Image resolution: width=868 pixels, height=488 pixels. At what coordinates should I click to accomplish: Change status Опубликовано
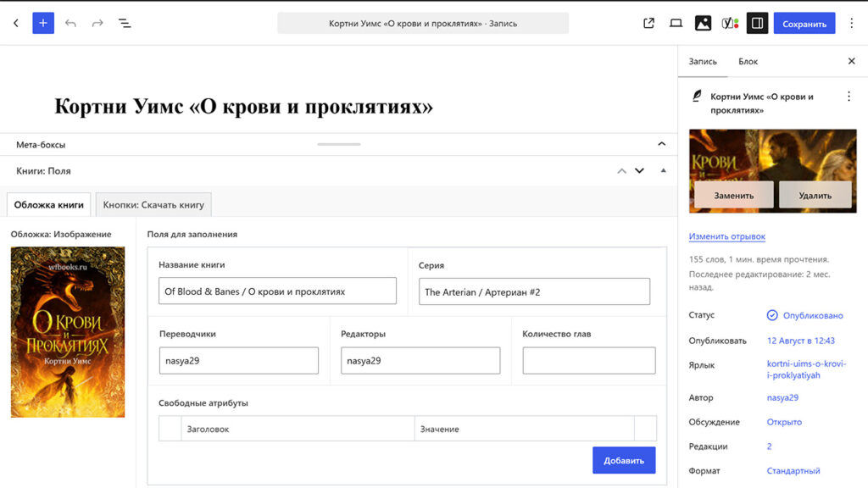(x=805, y=315)
